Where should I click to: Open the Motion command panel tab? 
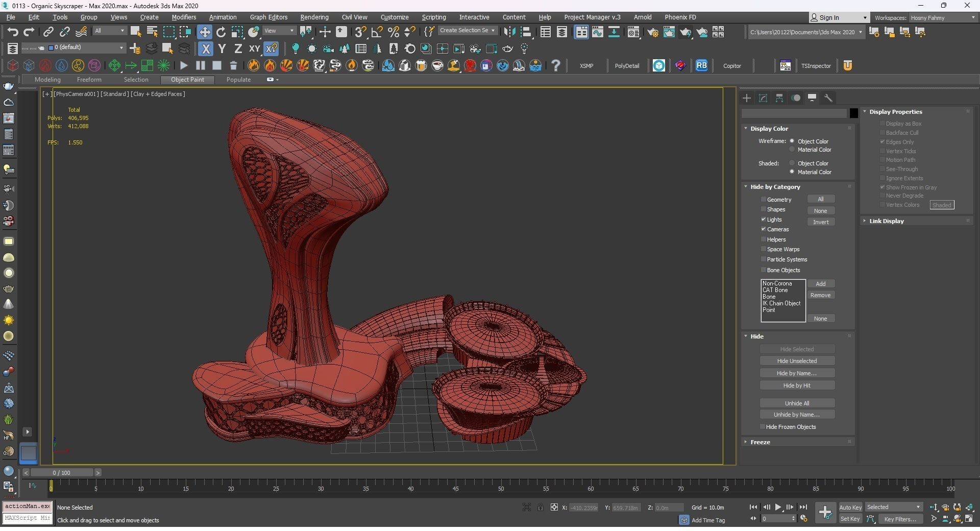(x=796, y=98)
